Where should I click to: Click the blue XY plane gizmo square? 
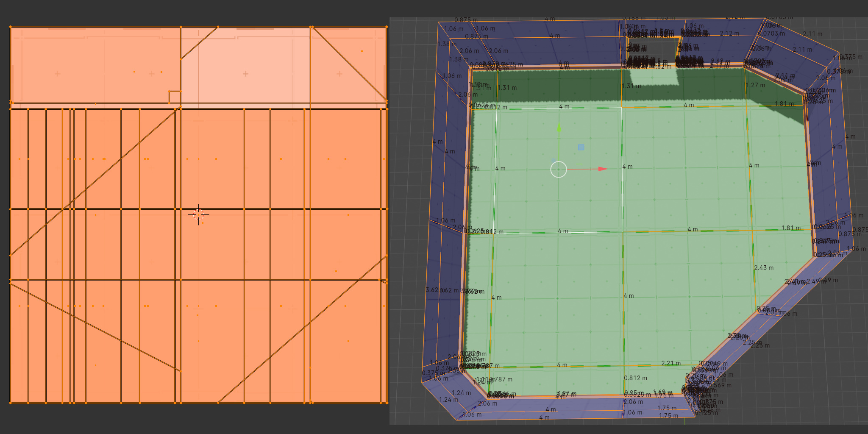[581, 147]
